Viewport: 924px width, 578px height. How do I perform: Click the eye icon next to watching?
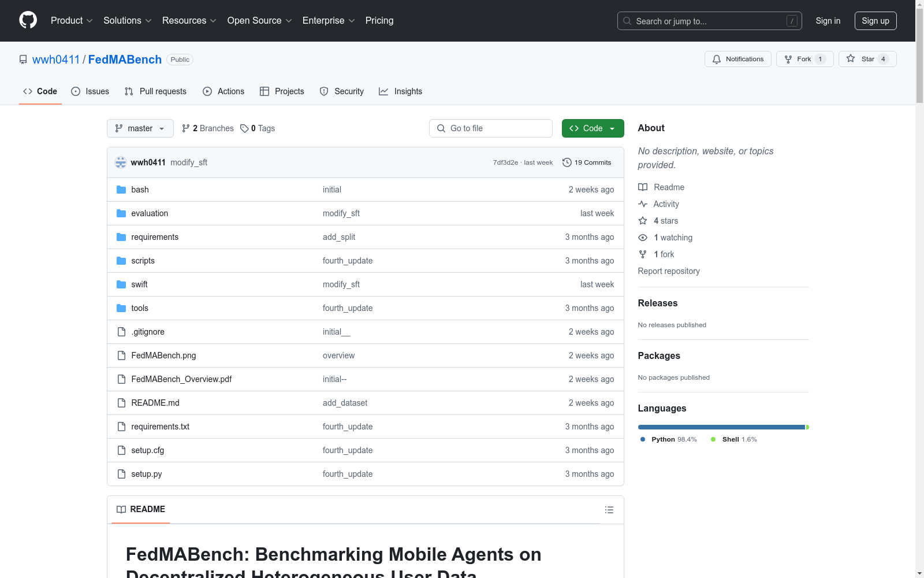[x=643, y=238]
